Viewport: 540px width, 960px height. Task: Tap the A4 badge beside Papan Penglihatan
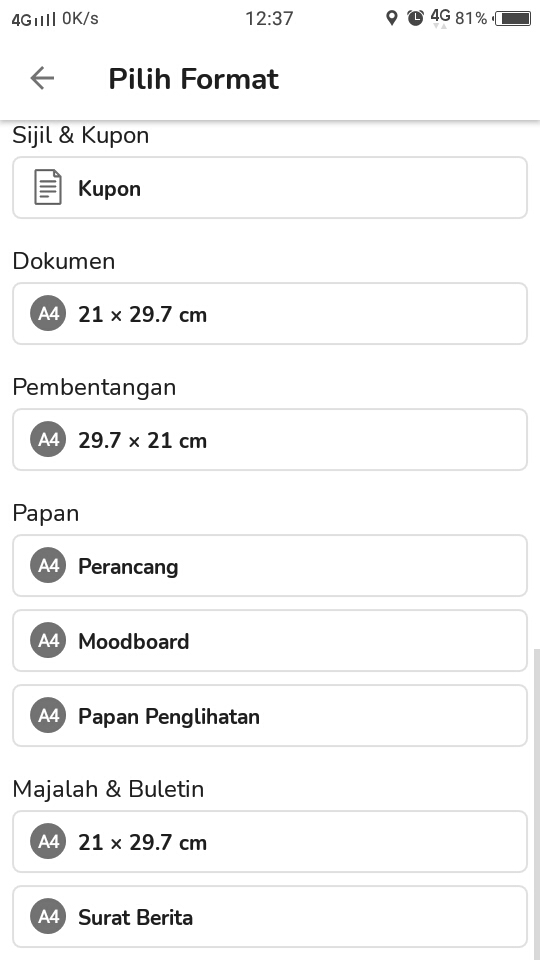coord(48,715)
